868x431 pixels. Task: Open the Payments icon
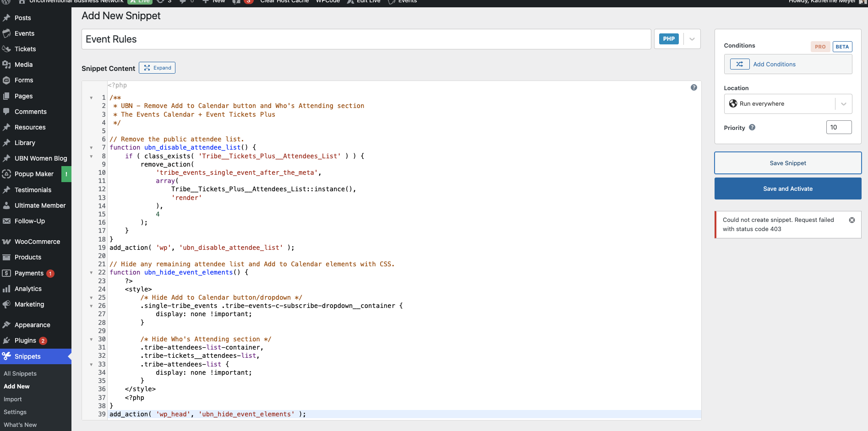[x=6, y=273]
